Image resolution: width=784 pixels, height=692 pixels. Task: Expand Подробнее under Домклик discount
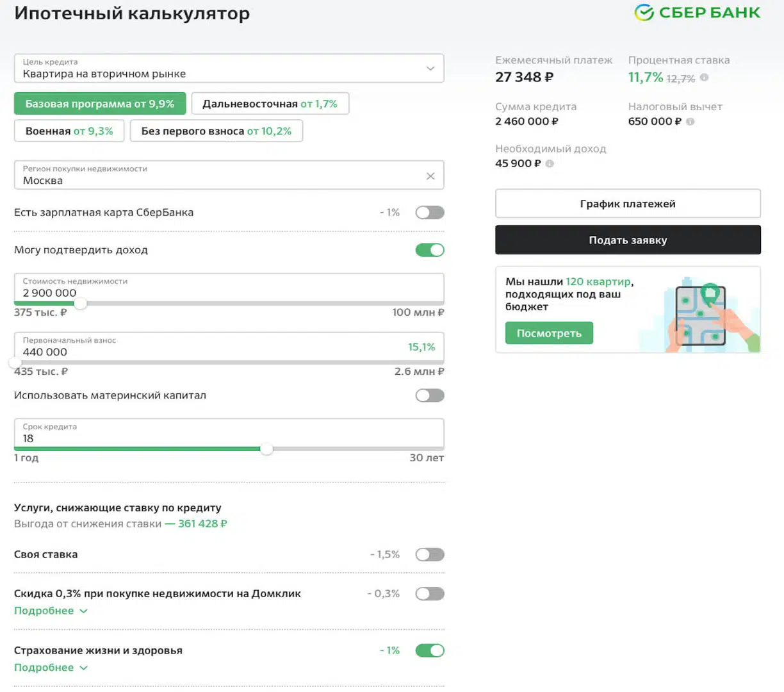[51, 611]
